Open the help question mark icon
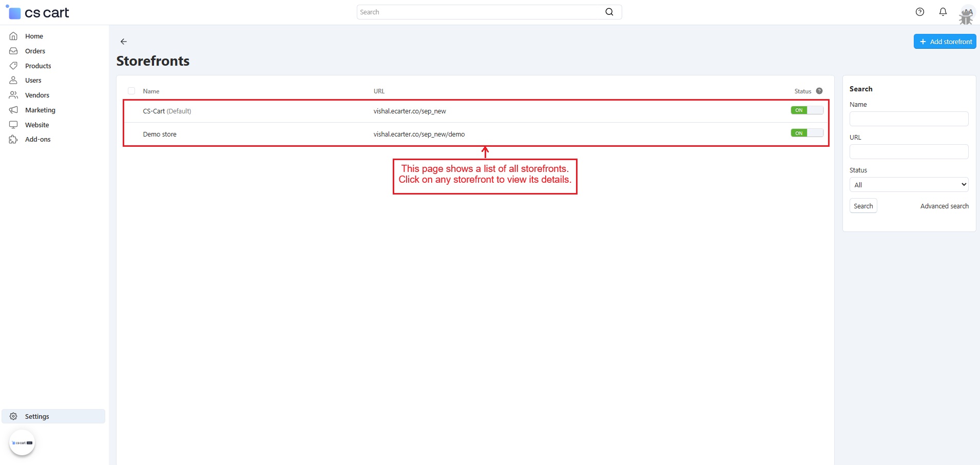 tap(920, 12)
